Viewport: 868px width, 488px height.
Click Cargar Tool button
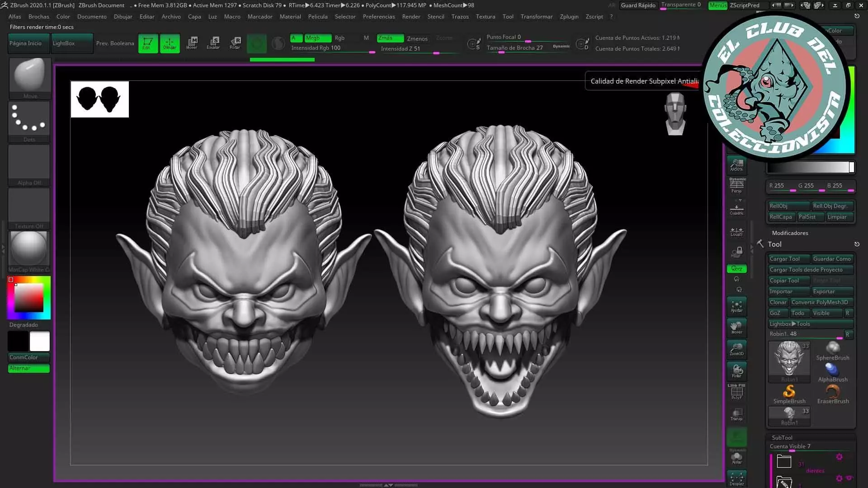pos(789,259)
